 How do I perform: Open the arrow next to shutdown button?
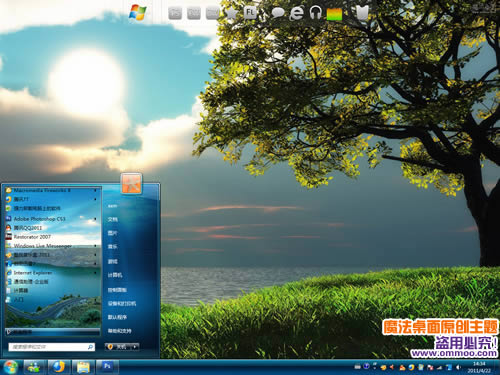tap(135, 347)
